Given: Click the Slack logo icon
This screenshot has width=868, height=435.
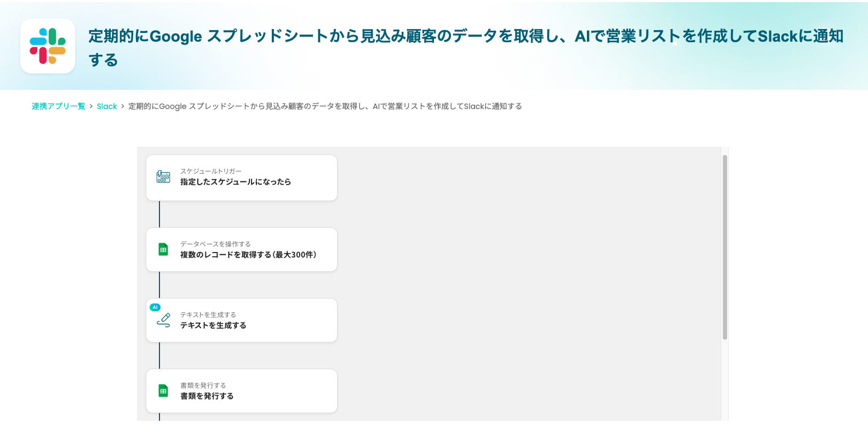Looking at the screenshot, I should click(x=48, y=46).
